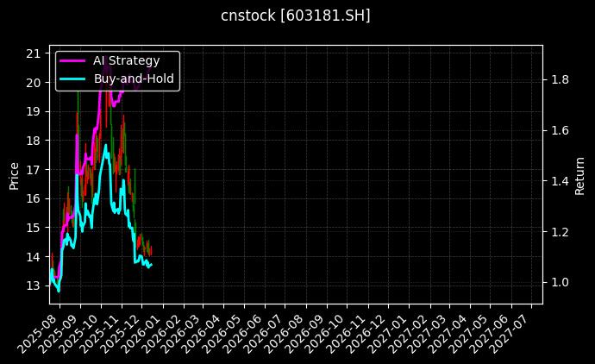Image resolution: width=595 pixels, height=364 pixels.
Task: Click the chart title cnstock [603181.SH]
Action: (x=296, y=16)
